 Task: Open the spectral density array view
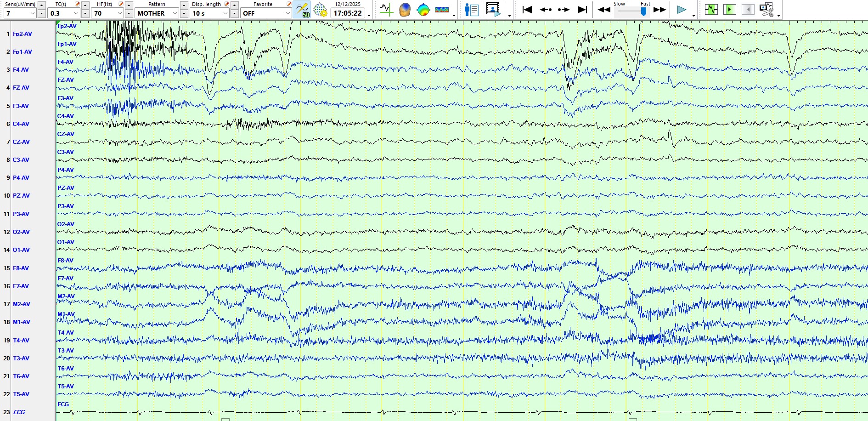(x=442, y=10)
